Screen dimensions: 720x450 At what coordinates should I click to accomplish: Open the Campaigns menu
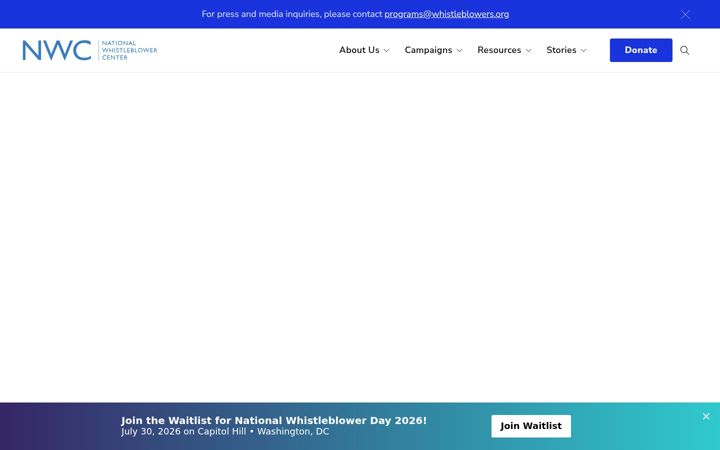(428, 50)
